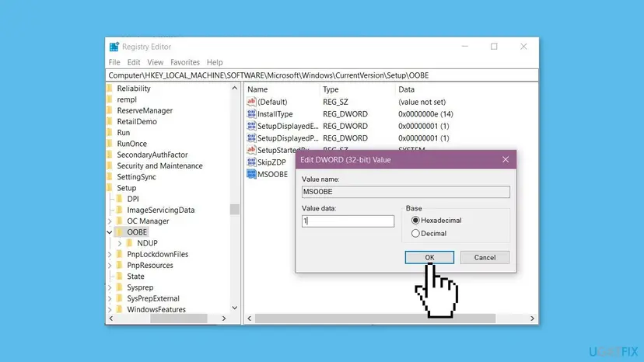This screenshot has height=362, width=644.
Task: Select the SysPrepExternal key label
Action: point(153,299)
